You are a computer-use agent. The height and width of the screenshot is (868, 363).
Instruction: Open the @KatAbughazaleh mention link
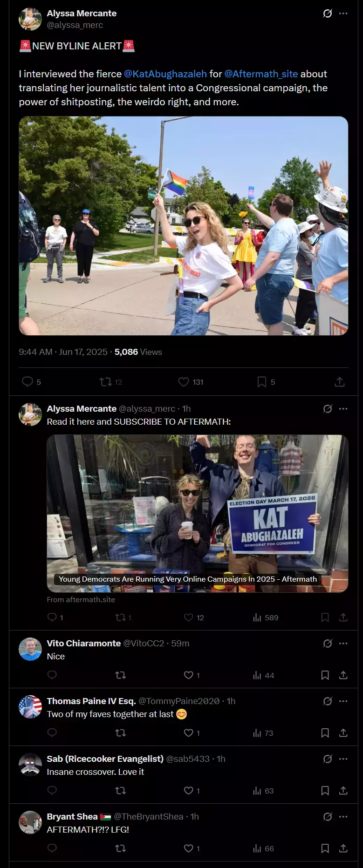[165, 74]
